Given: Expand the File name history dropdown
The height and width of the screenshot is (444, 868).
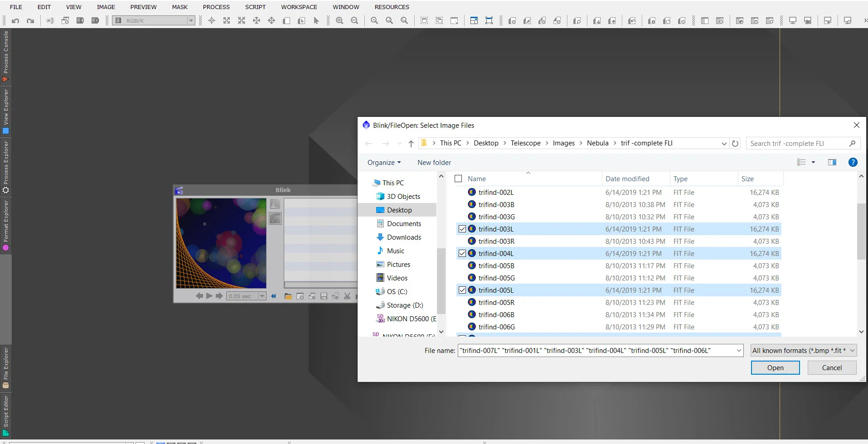Looking at the screenshot, I should (739, 350).
